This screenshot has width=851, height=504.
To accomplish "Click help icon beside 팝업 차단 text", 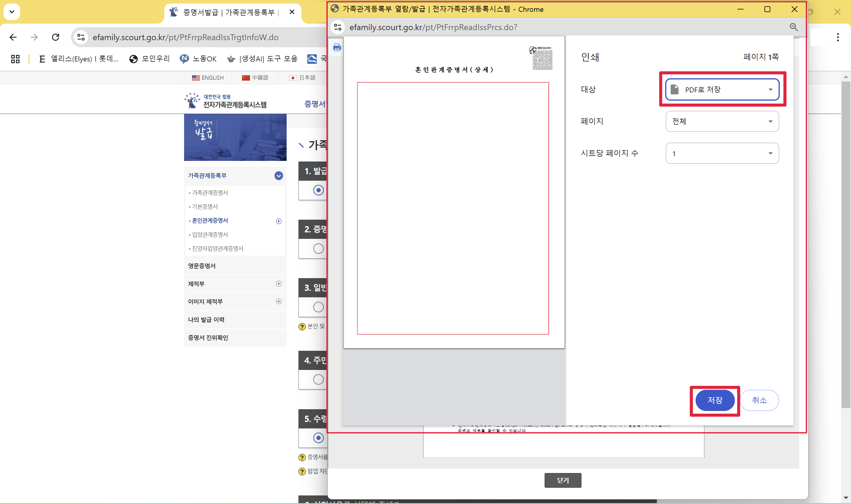I will pos(302,472).
